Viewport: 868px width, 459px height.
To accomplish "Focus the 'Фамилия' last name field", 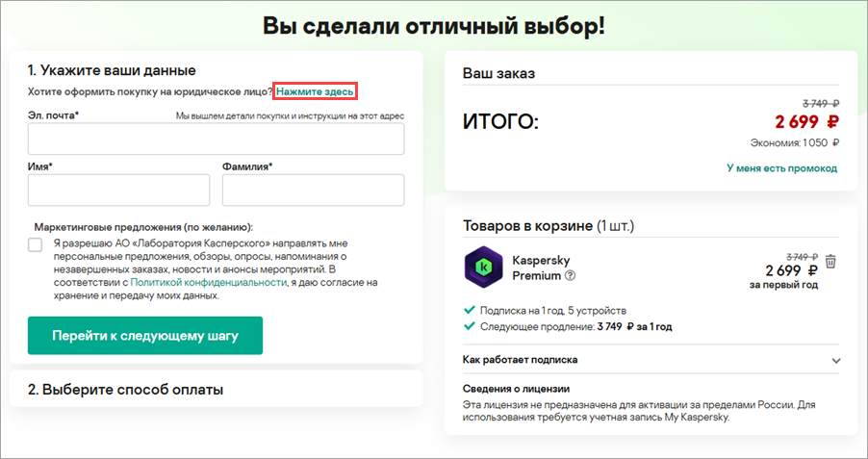I will 314,190.
